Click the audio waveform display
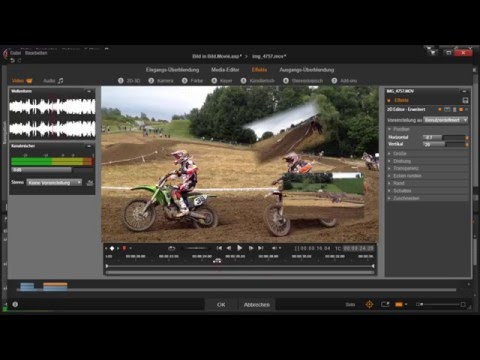480x360 pixels. click(52, 118)
